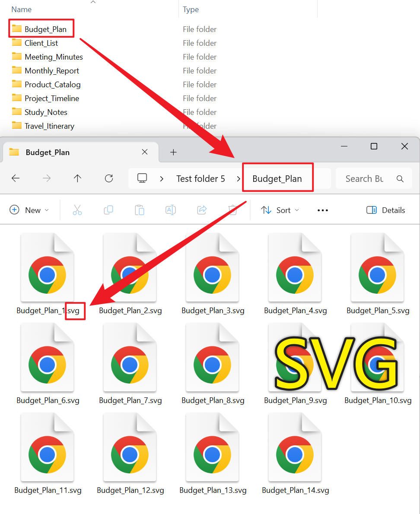Image resolution: width=420 pixels, height=514 pixels.
Task: Open the Sort dropdown
Action: tap(280, 210)
